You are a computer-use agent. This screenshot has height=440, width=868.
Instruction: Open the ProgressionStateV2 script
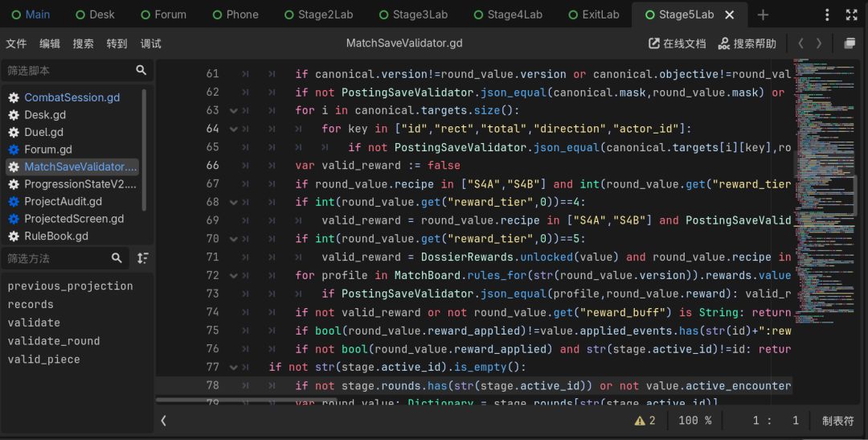[80, 184]
